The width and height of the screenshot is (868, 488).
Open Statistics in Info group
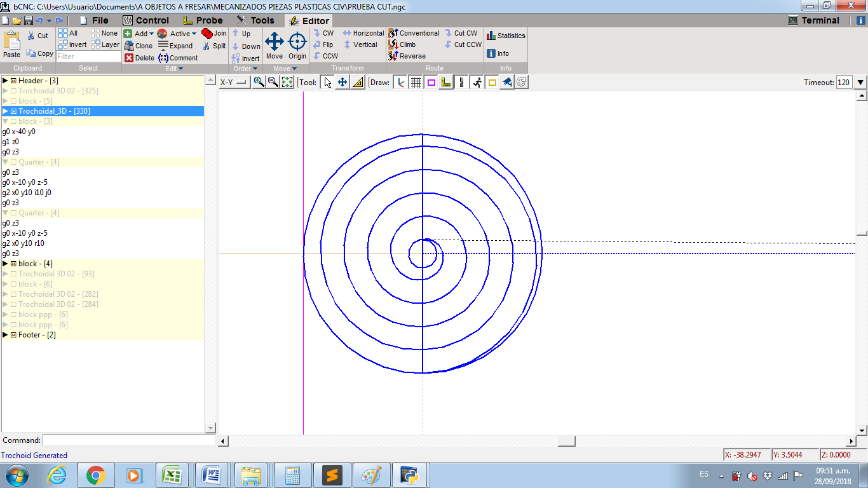[x=506, y=36]
